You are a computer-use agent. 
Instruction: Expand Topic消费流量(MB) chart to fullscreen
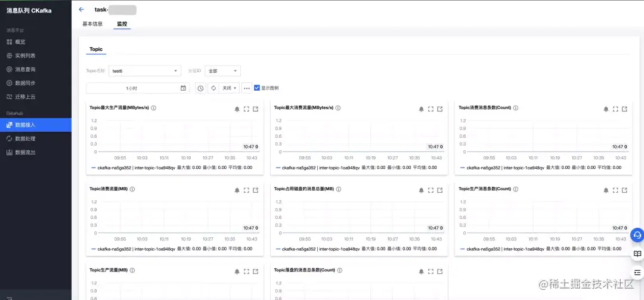point(246,190)
